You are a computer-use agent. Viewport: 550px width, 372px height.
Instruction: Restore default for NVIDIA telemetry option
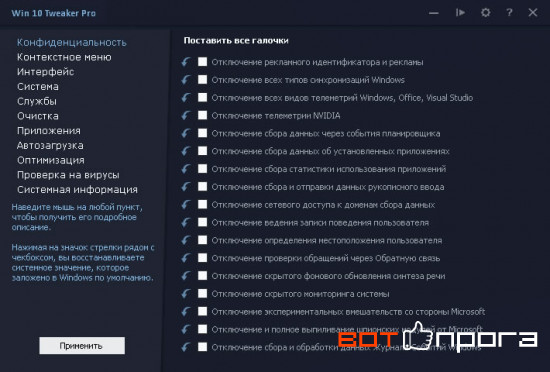tap(186, 115)
